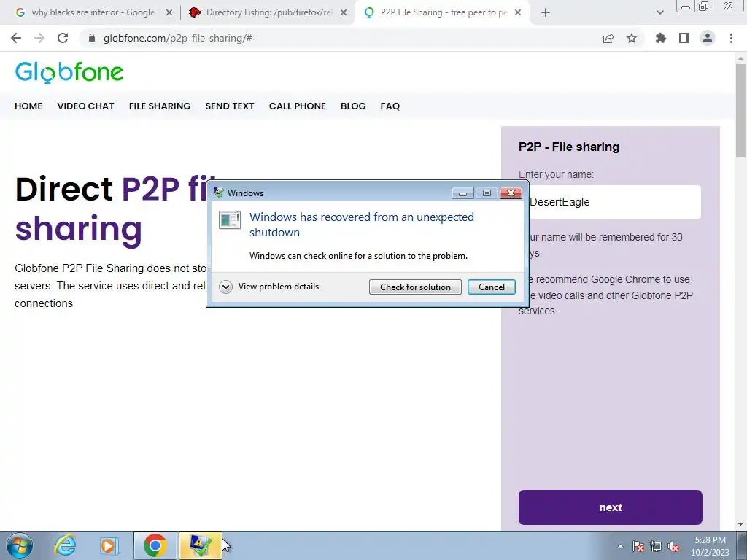Click the Chrome taskbar icon
747x560 pixels.
(x=155, y=545)
